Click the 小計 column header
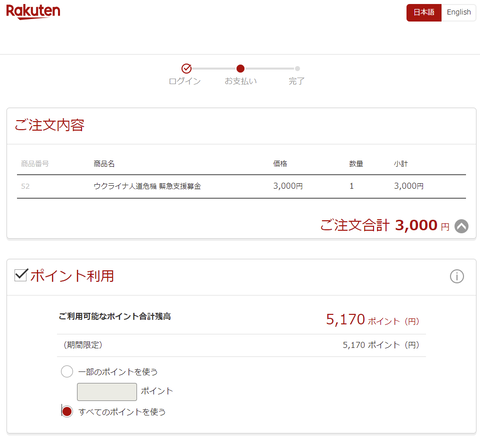Viewport: 480px width, 436px height. (401, 164)
